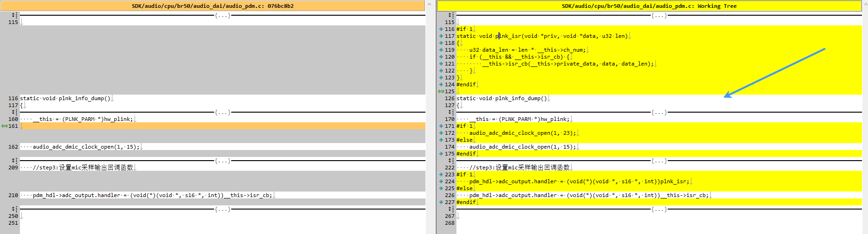Screen dimensions: 868x234
Task: Click the plus marker beside line 171
Action: tap(441, 126)
